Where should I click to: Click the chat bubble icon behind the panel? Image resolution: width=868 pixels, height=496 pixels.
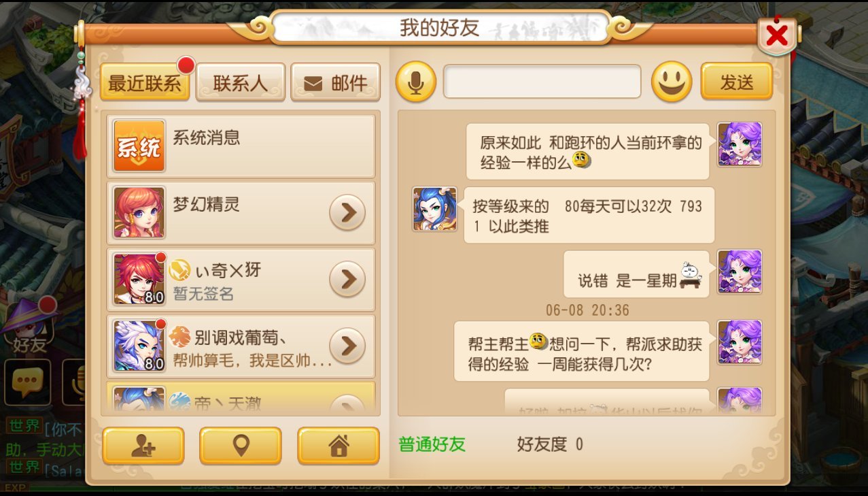(x=28, y=382)
